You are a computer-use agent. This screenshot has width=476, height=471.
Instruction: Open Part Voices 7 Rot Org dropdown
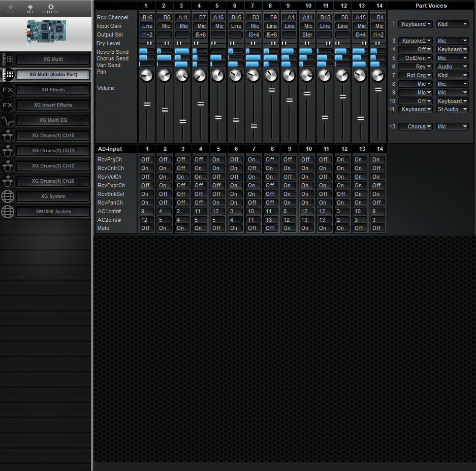point(415,75)
